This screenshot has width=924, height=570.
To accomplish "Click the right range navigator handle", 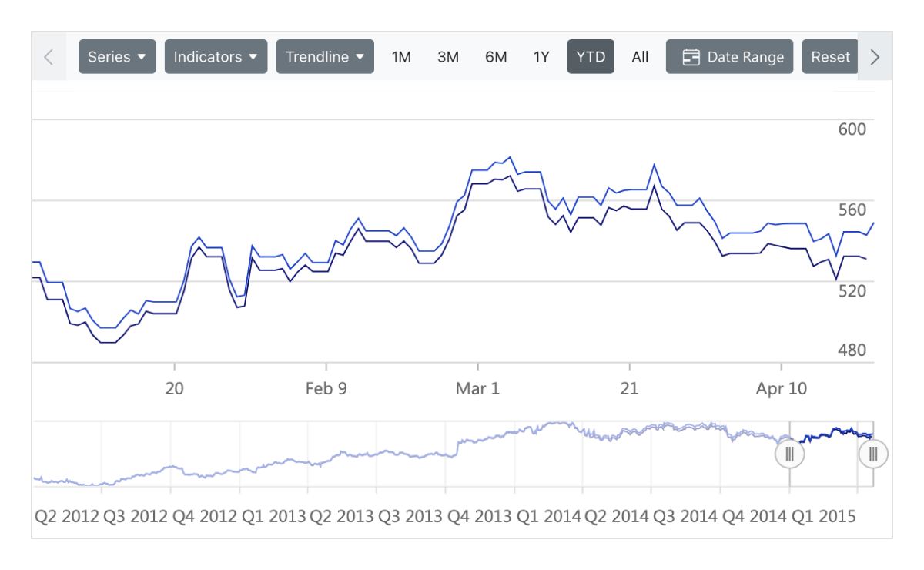I will 873,454.
